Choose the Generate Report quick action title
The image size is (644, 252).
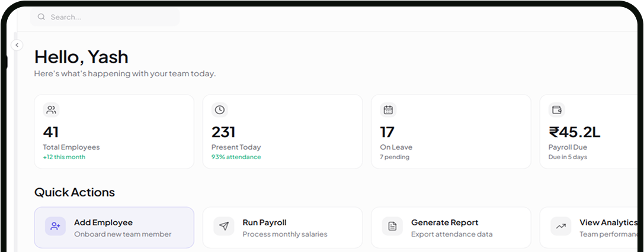444,222
